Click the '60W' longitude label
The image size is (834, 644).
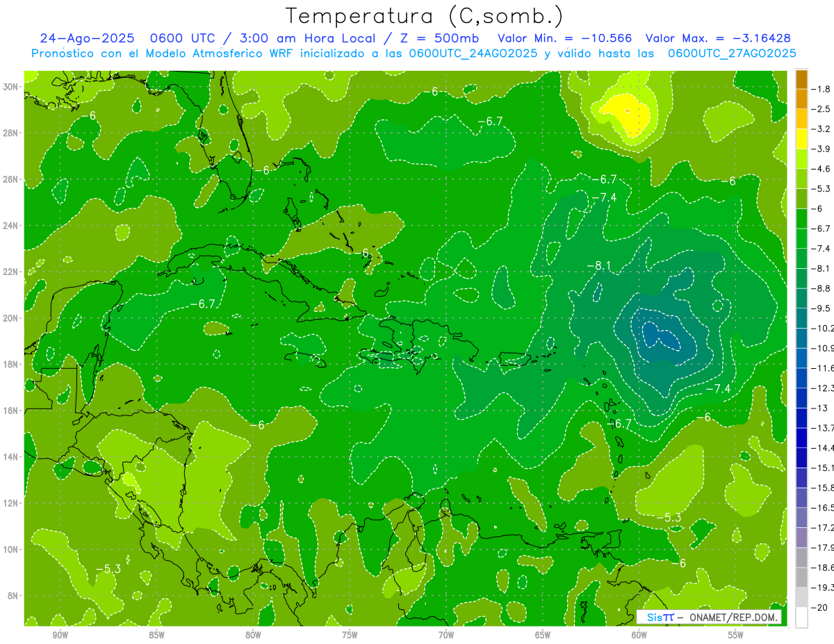tap(639, 635)
